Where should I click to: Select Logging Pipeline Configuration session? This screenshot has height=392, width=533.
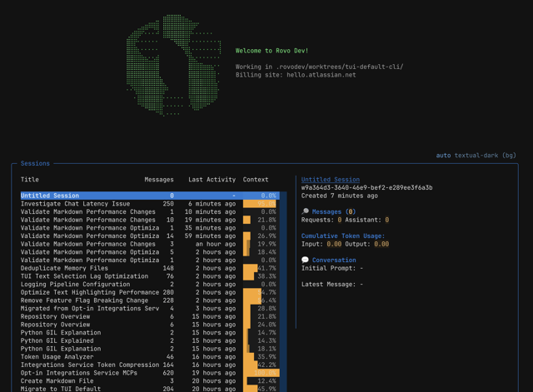[x=150, y=285]
